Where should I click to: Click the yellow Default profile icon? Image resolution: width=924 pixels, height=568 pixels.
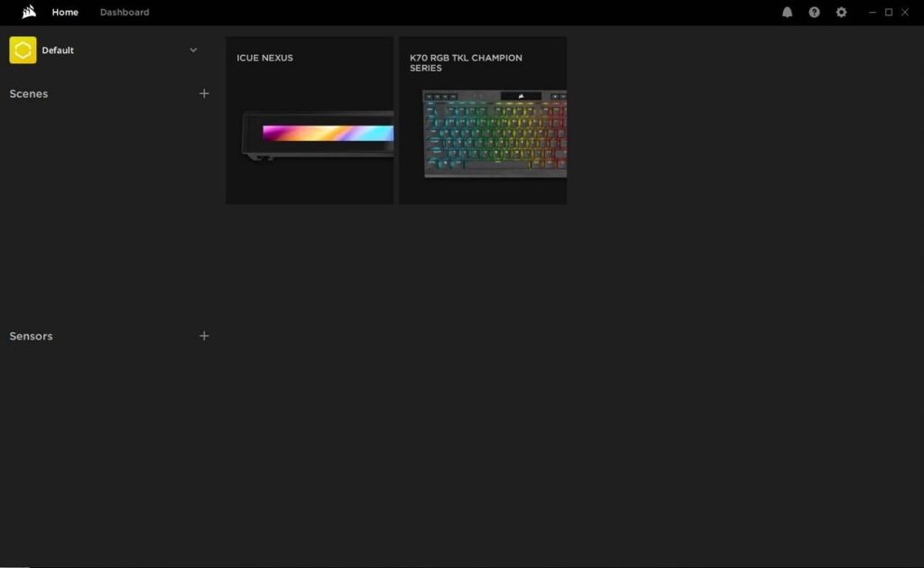[23, 51]
